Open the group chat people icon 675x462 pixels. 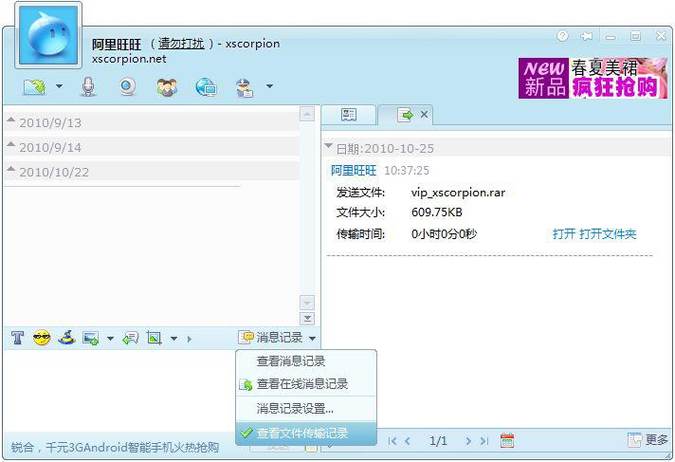pos(166,87)
